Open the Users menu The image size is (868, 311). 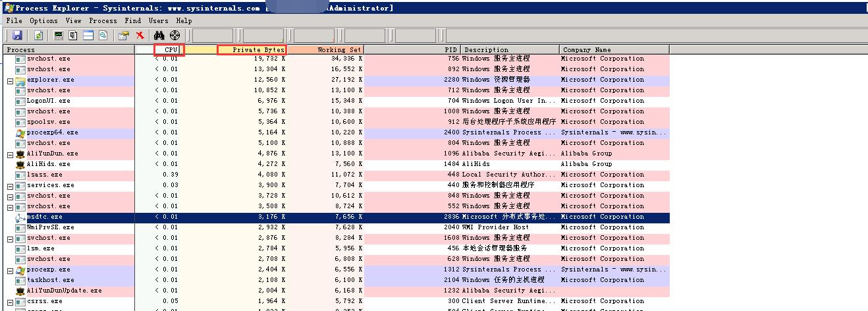[x=158, y=20]
